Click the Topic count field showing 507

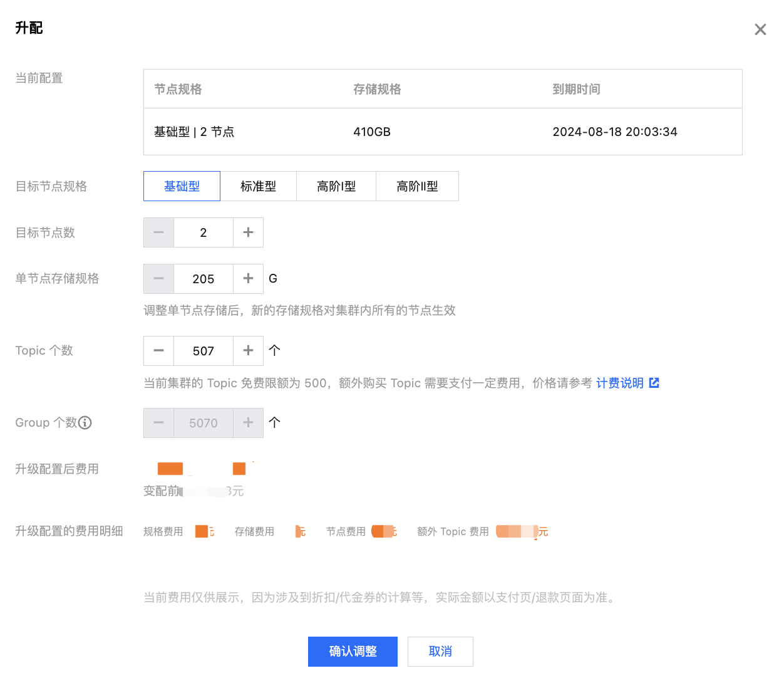[x=204, y=351]
